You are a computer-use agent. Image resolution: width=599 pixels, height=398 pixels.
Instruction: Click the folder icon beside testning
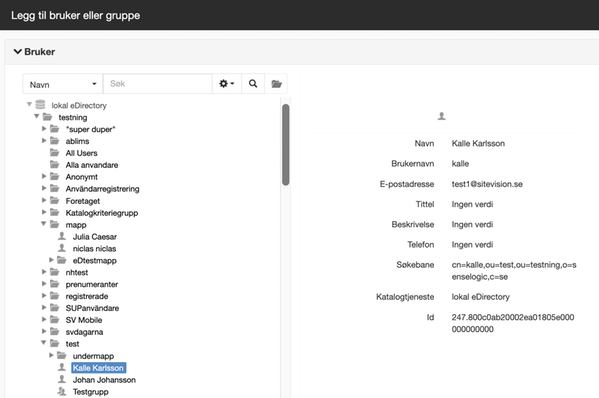pos(47,117)
